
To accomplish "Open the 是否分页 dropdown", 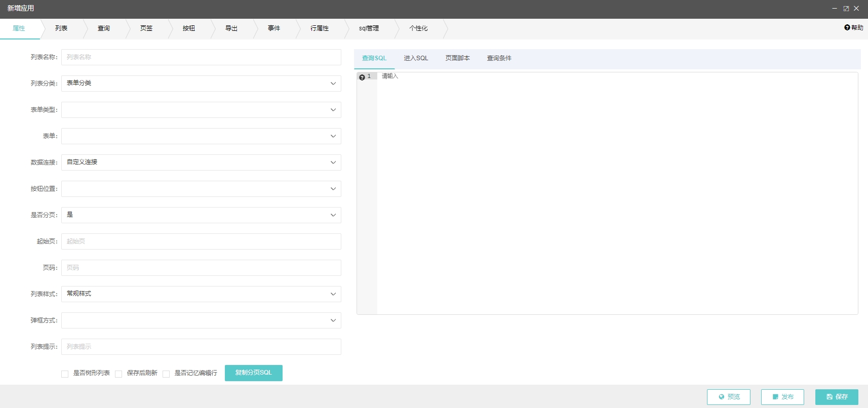I will coord(201,215).
